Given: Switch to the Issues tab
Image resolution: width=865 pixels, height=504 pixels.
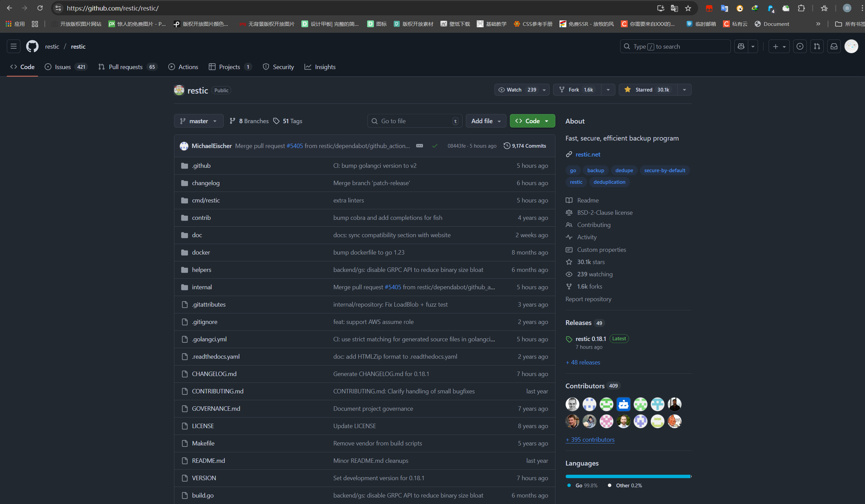Looking at the screenshot, I should pyautogui.click(x=63, y=67).
